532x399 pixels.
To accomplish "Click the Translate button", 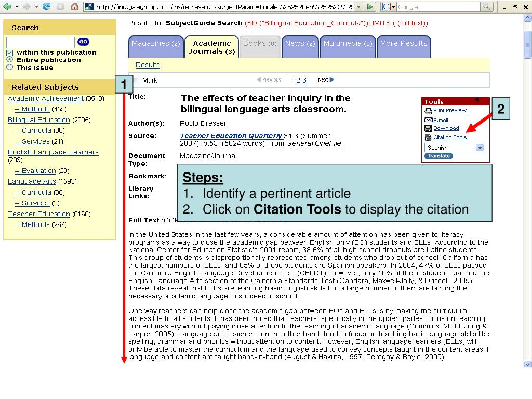I will coord(438,156).
